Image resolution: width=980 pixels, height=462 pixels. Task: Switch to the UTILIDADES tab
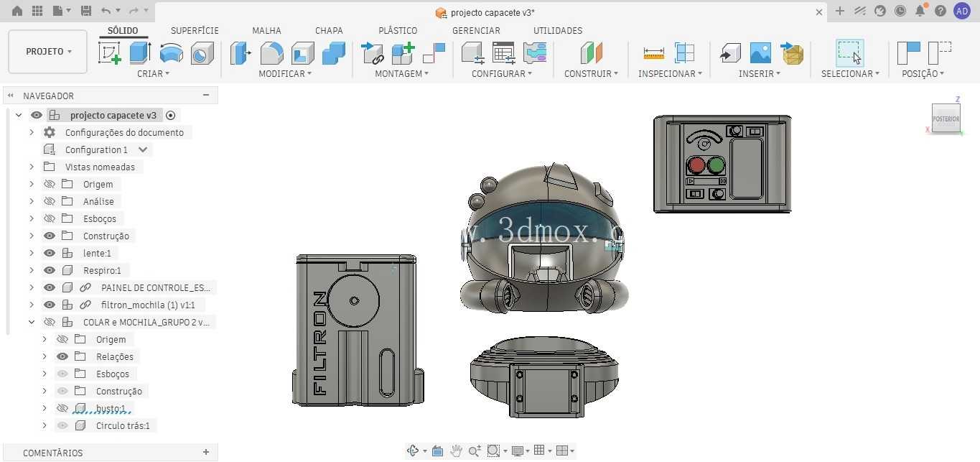coord(558,30)
